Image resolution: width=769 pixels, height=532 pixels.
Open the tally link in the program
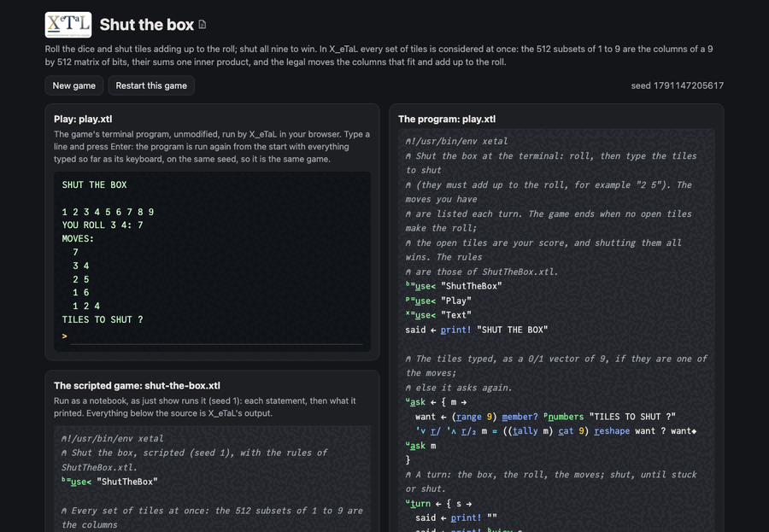pyautogui.click(x=525, y=430)
